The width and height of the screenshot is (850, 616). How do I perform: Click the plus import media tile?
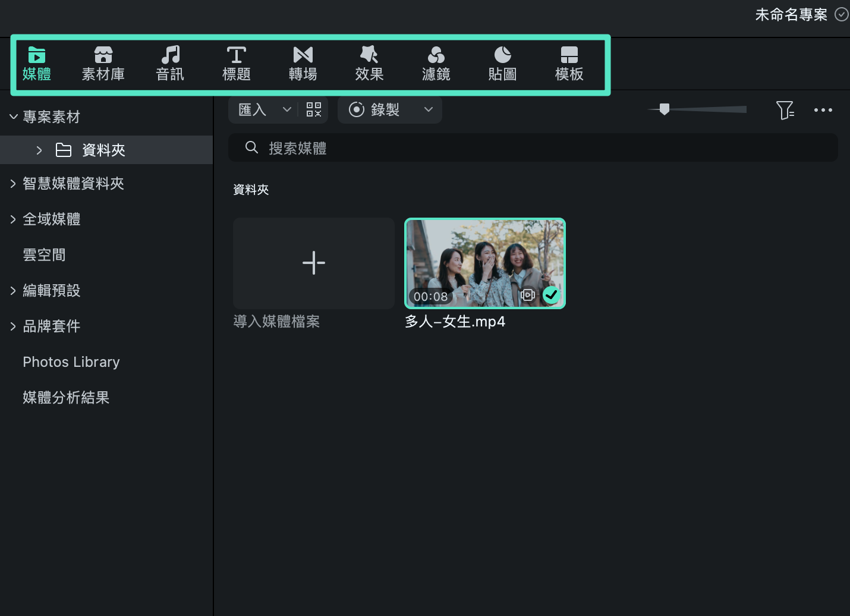tap(314, 263)
